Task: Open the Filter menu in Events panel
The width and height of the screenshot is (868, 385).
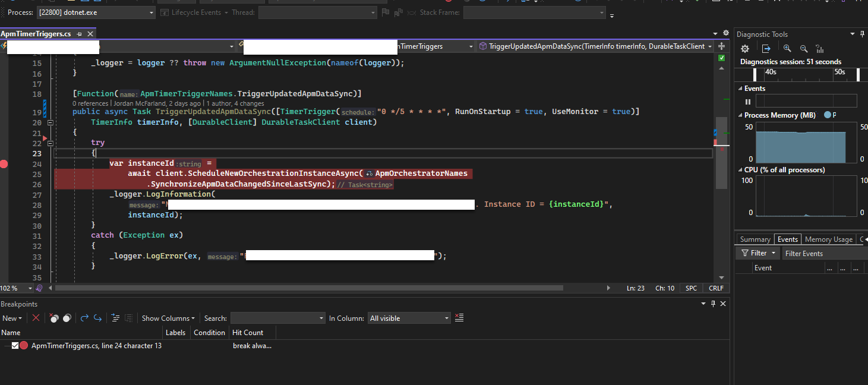Action: coord(757,253)
